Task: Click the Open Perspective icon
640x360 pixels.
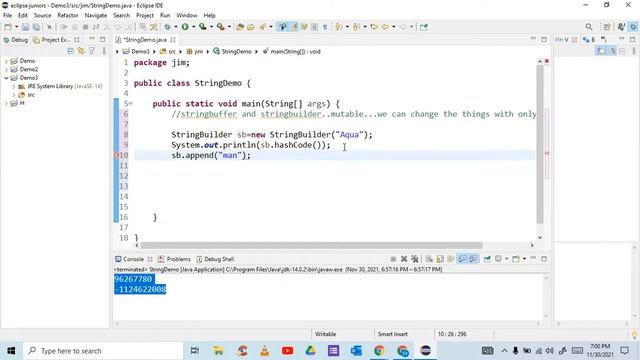Action: [607, 27]
